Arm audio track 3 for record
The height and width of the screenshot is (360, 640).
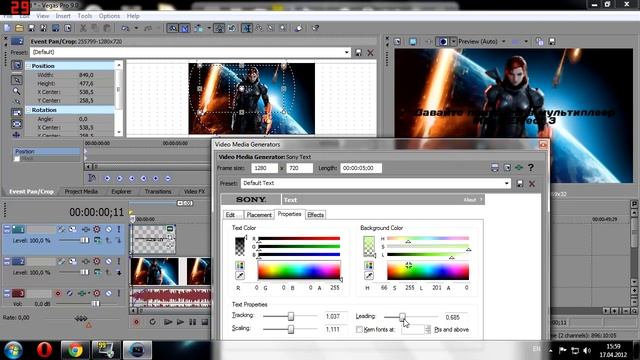point(58,293)
